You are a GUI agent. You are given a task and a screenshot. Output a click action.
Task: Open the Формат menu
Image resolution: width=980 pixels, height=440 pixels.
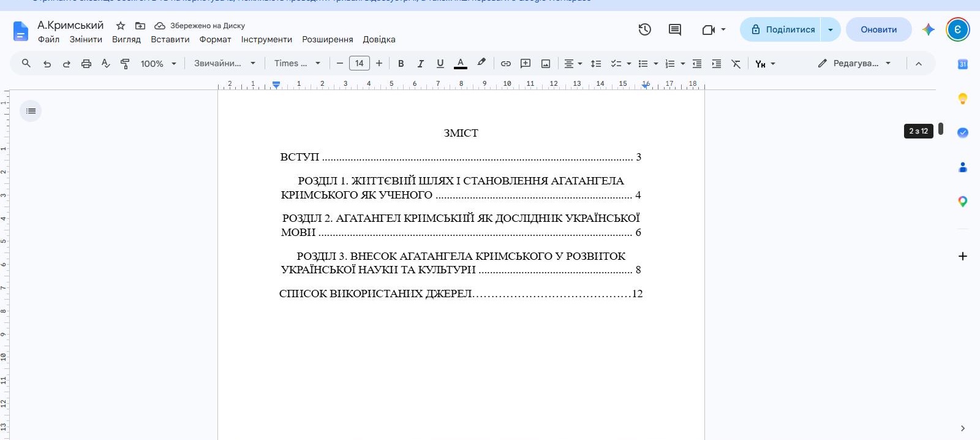(x=215, y=39)
